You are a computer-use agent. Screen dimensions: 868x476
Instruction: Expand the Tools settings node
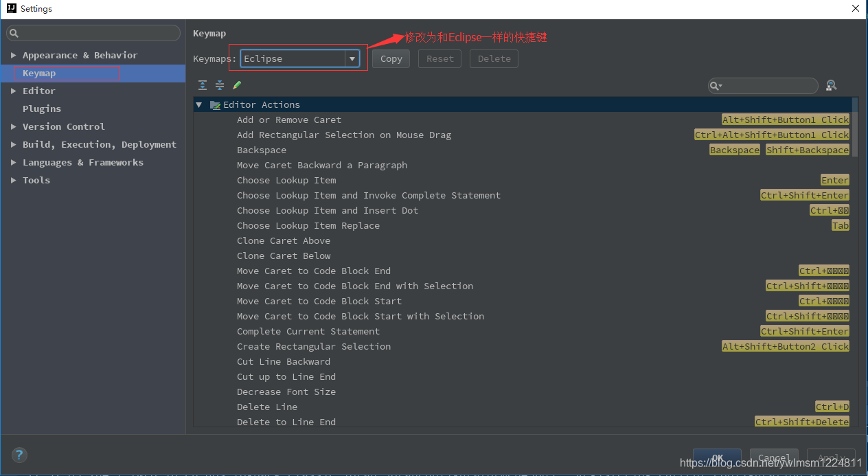coord(14,180)
